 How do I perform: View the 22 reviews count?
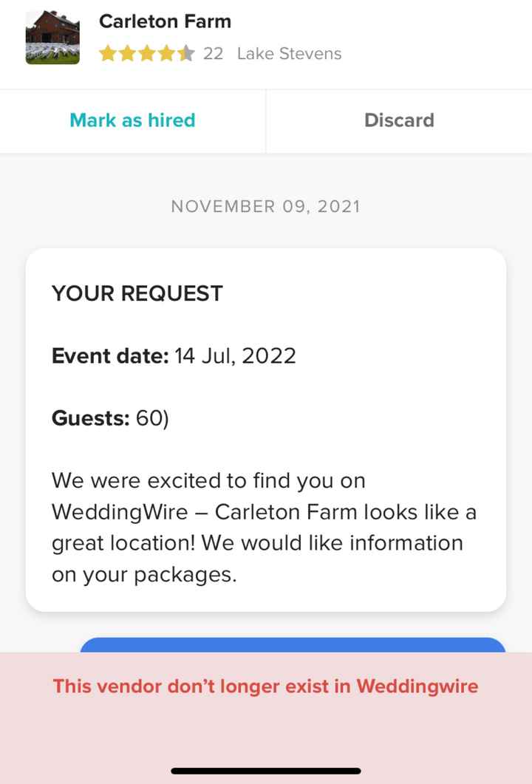[x=213, y=54]
